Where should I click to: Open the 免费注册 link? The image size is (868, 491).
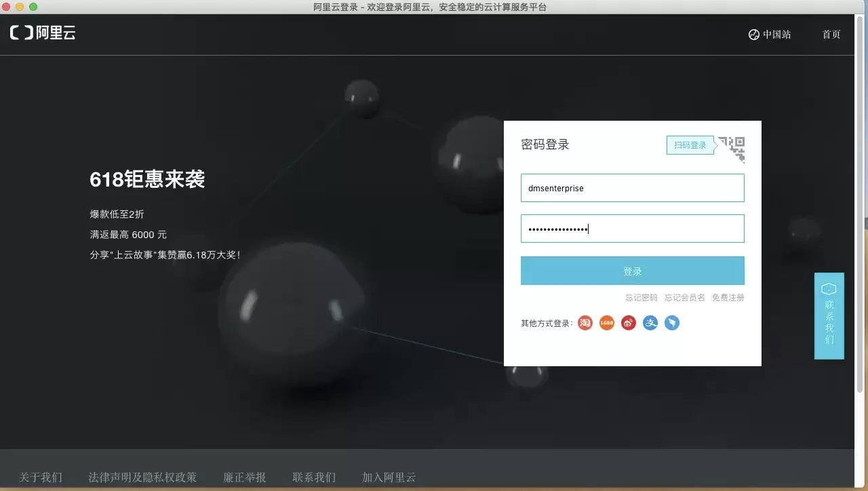[x=728, y=298]
